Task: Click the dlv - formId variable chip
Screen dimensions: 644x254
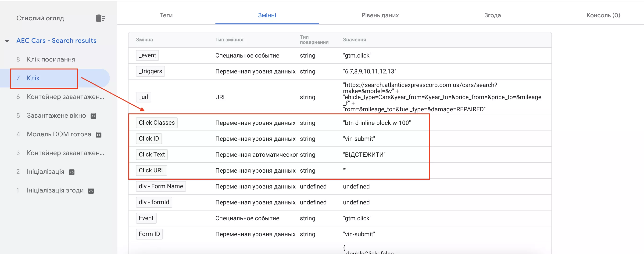Action: click(154, 202)
